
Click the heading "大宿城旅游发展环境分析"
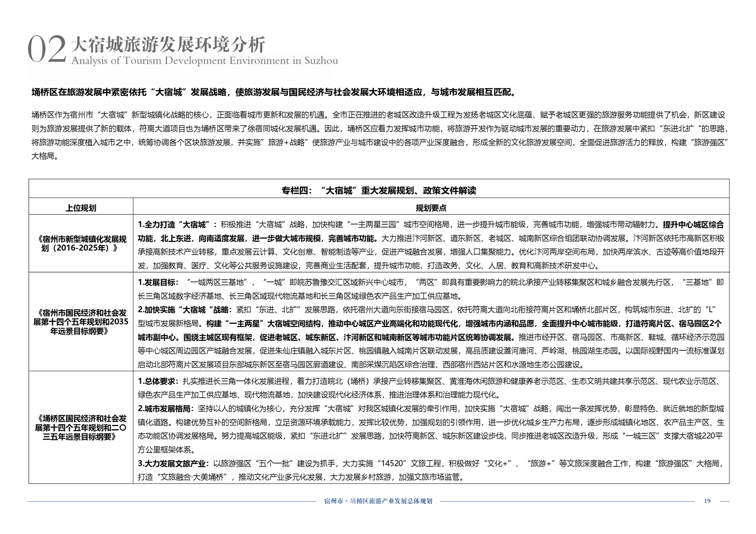tap(168, 45)
